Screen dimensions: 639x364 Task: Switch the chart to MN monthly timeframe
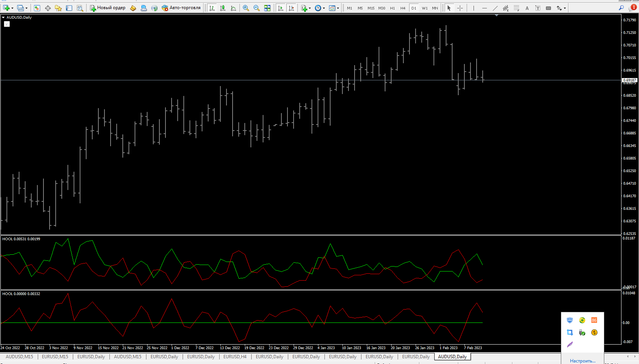click(x=435, y=8)
